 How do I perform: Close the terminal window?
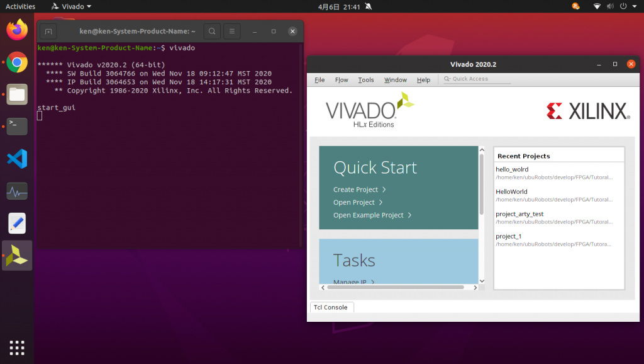[x=292, y=31]
